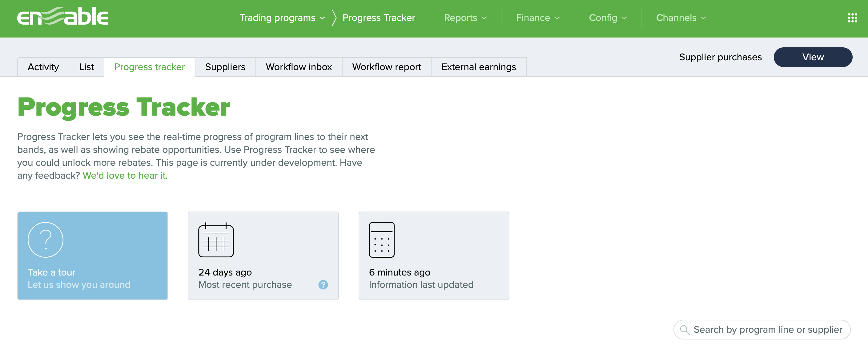
Task: Click the calendar icon on purchase card
Action: tap(216, 240)
